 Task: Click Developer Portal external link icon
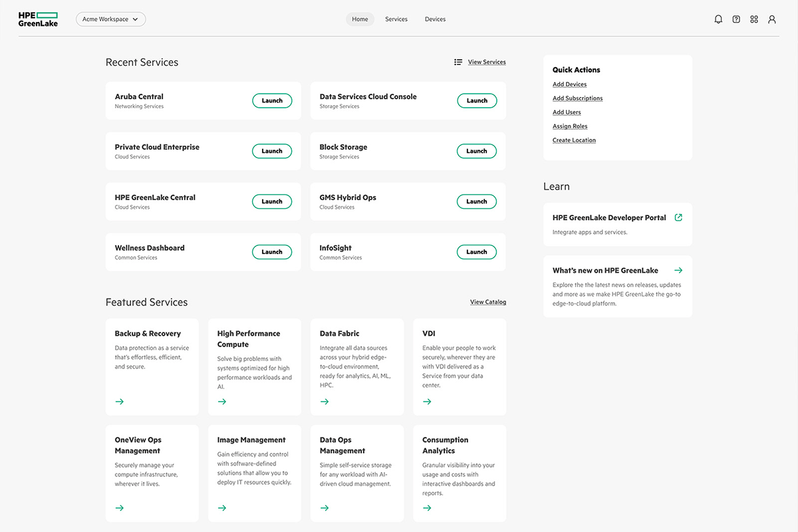pos(678,217)
